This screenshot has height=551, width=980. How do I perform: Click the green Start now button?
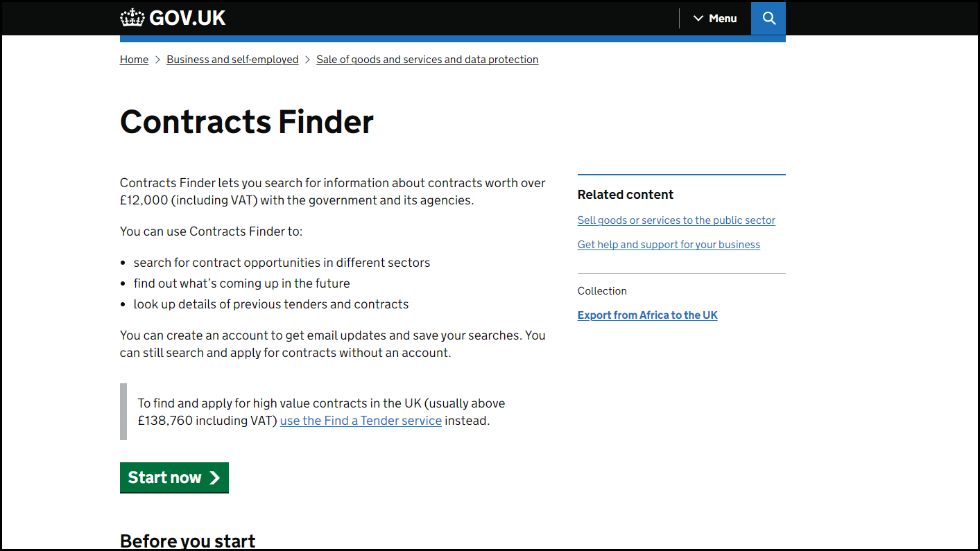point(174,478)
